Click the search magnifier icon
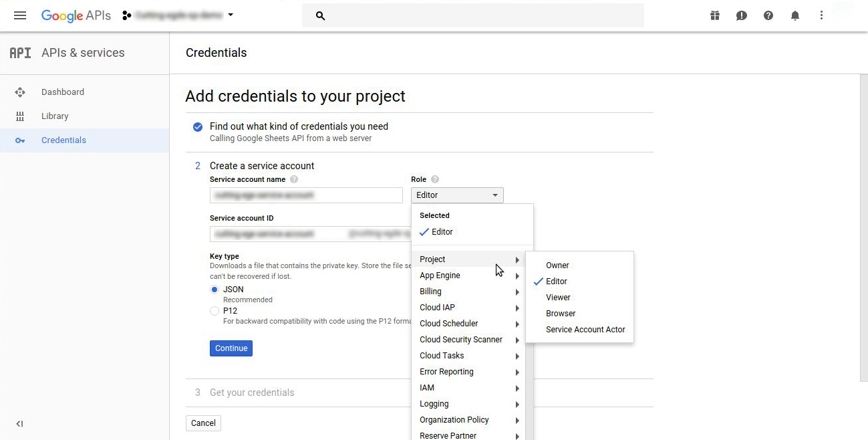Viewport: 868px width, 440px height. [x=320, y=15]
